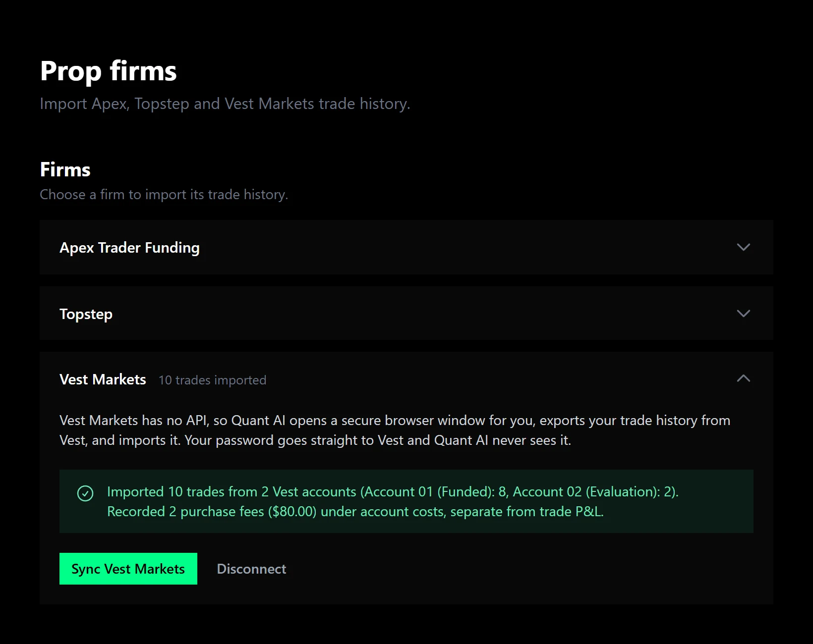Click "Imported 10 trades from 2 Vest accounts" message
The width and height of the screenshot is (813, 644).
coord(393,491)
